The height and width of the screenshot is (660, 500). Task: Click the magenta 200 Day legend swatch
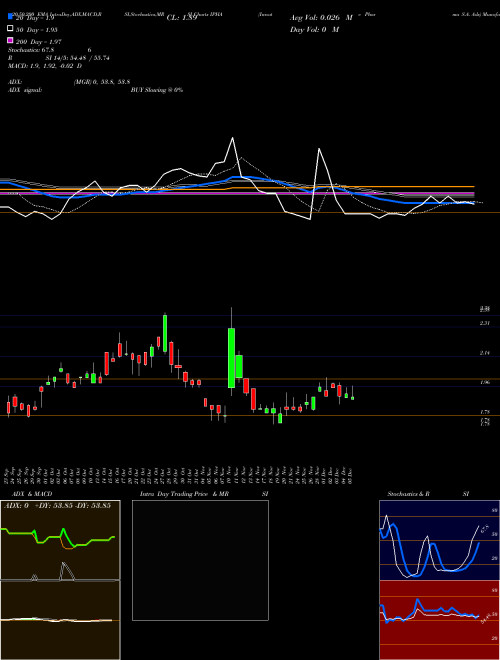pos(11,40)
